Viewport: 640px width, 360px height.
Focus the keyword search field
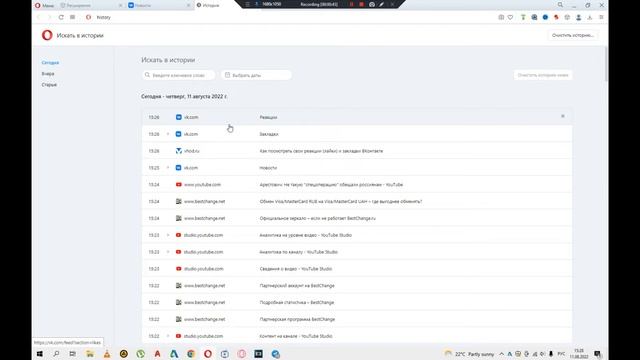[178, 75]
